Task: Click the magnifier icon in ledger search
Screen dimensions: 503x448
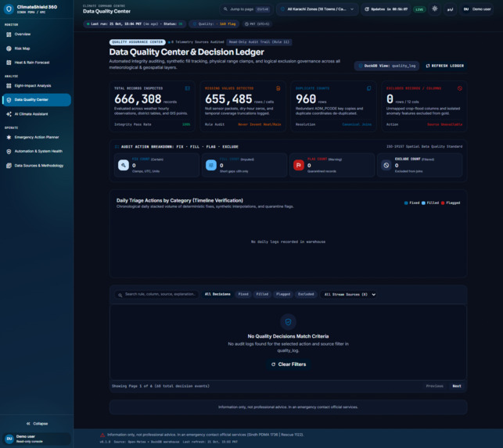Action: (120, 295)
